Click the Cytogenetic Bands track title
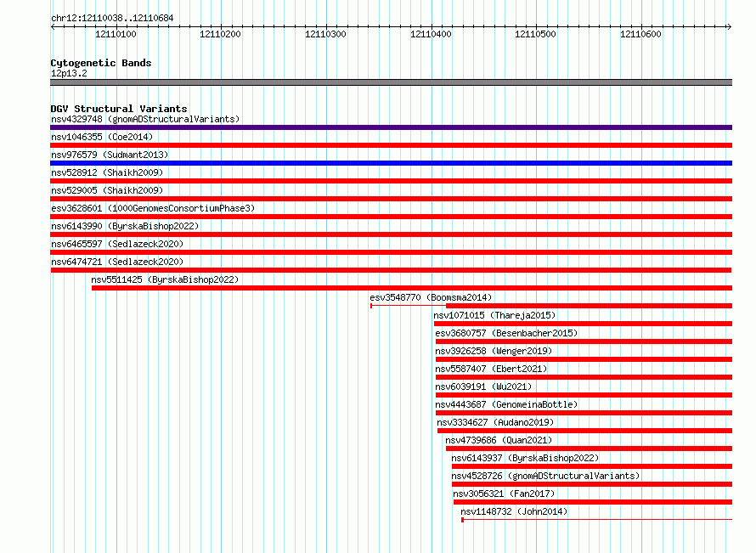Viewport: 756px width, 553px height. tap(101, 63)
